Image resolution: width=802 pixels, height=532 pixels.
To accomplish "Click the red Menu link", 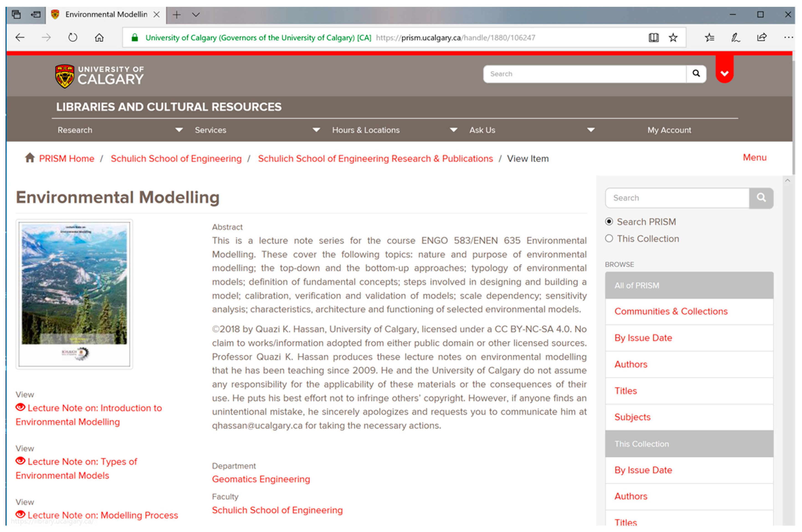I will (755, 157).
